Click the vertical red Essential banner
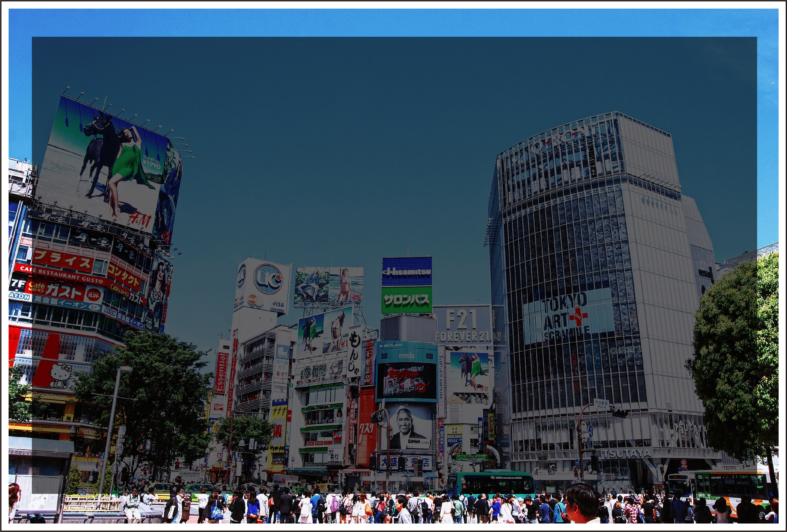This screenshot has width=787, height=532. [222, 373]
